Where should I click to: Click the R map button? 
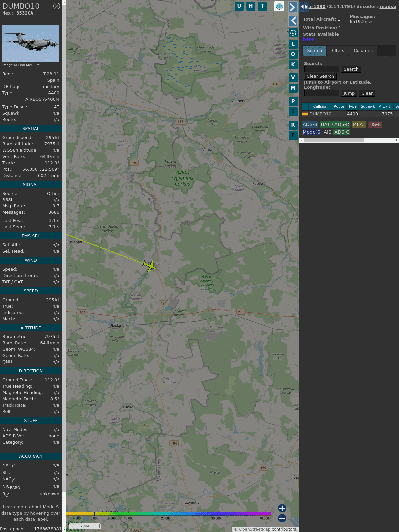click(x=293, y=125)
